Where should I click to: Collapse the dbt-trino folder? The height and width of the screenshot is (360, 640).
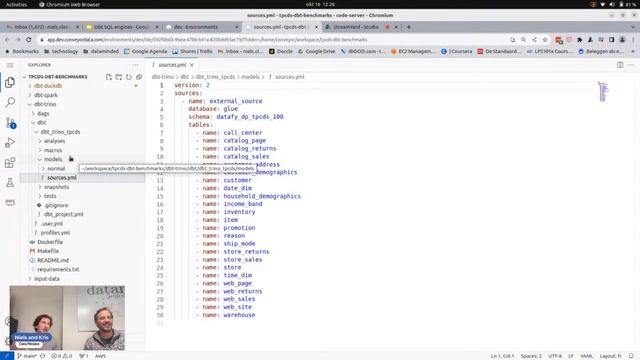coord(45,104)
